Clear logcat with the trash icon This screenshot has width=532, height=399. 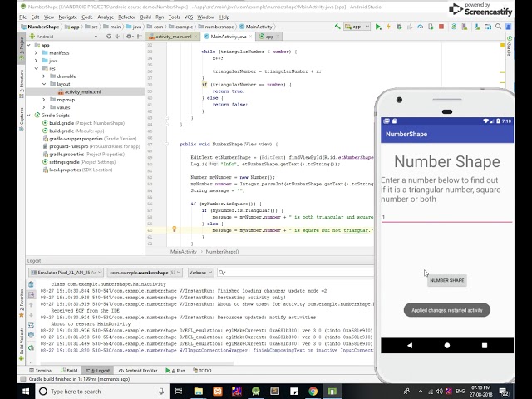[31, 284]
